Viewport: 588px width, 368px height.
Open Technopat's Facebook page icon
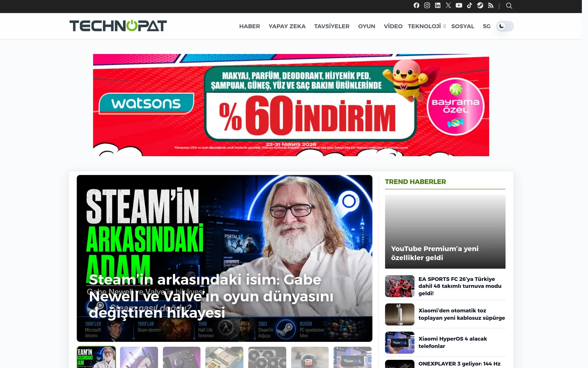[416, 5]
